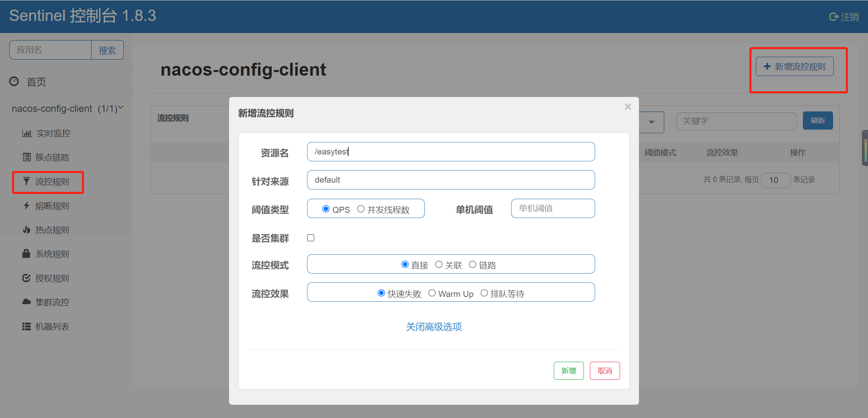The width and height of the screenshot is (868, 418).
Task: Focus the source default field
Action: click(451, 180)
